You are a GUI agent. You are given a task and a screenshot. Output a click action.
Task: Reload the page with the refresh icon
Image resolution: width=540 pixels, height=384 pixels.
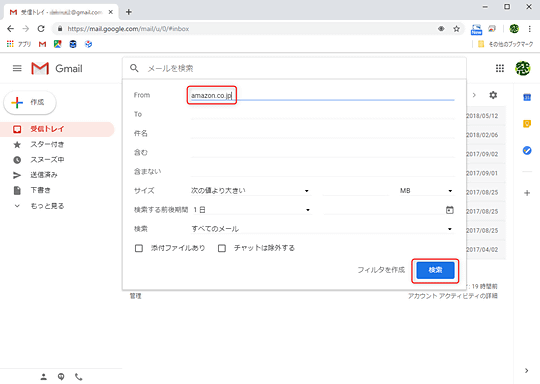[x=41, y=29]
